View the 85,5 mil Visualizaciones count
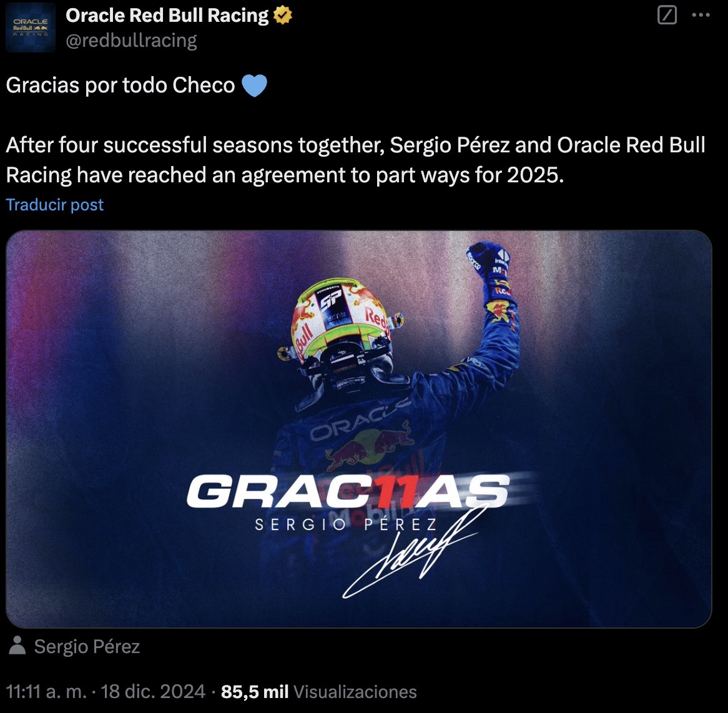Image resolution: width=728 pixels, height=713 pixels. point(318,691)
